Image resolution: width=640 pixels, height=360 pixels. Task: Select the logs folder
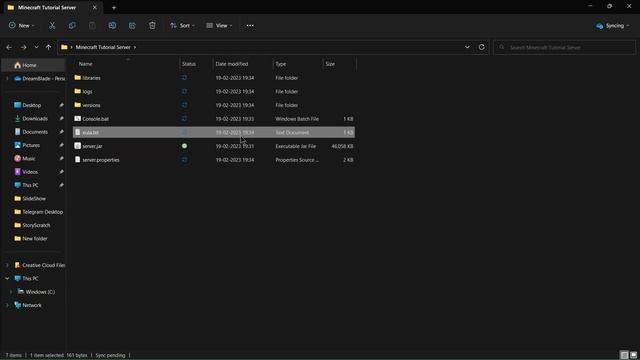pyautogui.click(x=214, y=92)
